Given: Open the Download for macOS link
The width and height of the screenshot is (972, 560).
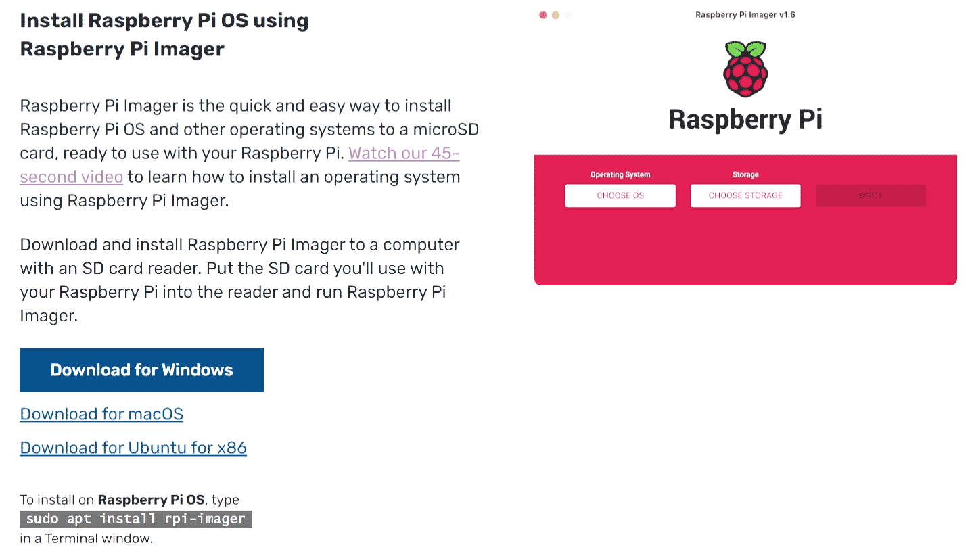Looking at the screenshot, I should [101, 414].
